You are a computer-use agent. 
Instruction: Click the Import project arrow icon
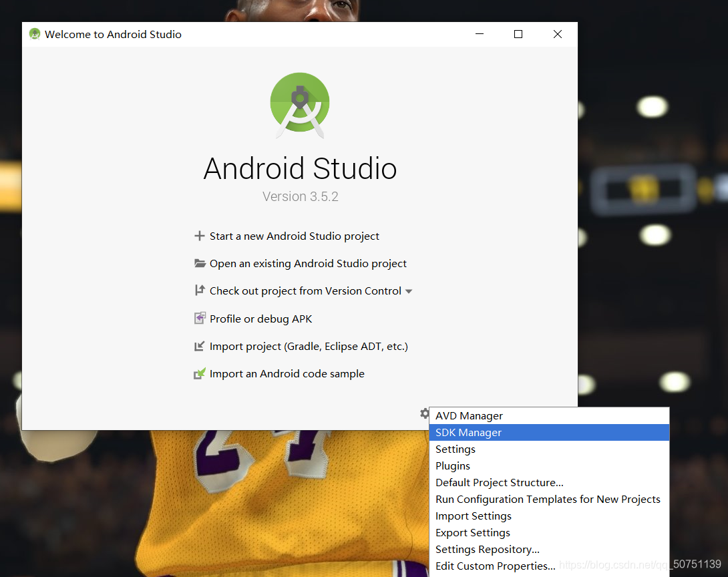pyautogui.click(x=199, y=347)
